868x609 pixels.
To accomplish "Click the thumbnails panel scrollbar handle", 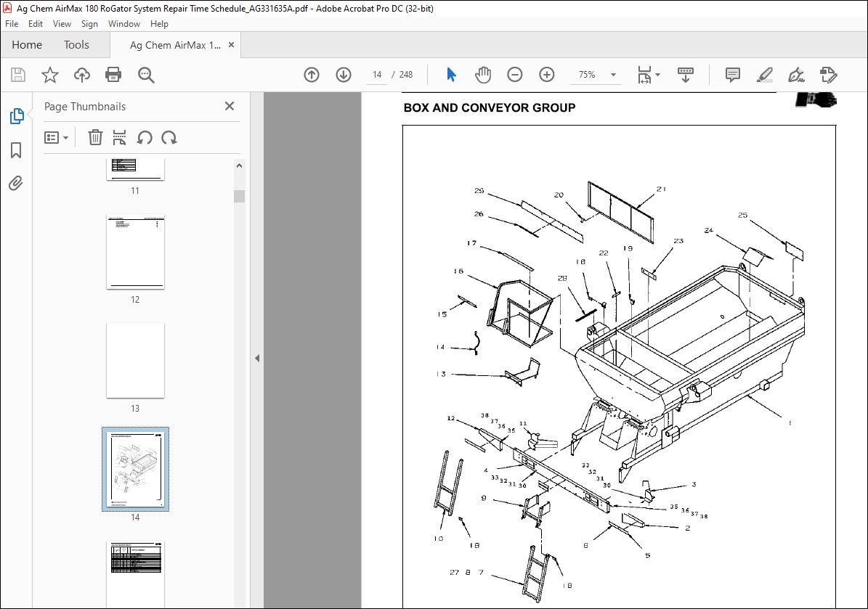I will (x=239, y=197).
